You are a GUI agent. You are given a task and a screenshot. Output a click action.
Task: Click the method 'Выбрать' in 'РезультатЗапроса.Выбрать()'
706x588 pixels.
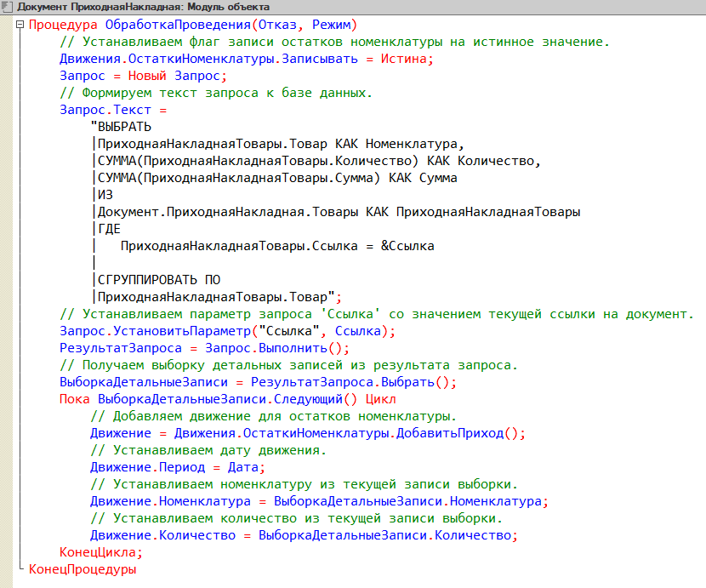pyautogui.click(x=407, y=382)
